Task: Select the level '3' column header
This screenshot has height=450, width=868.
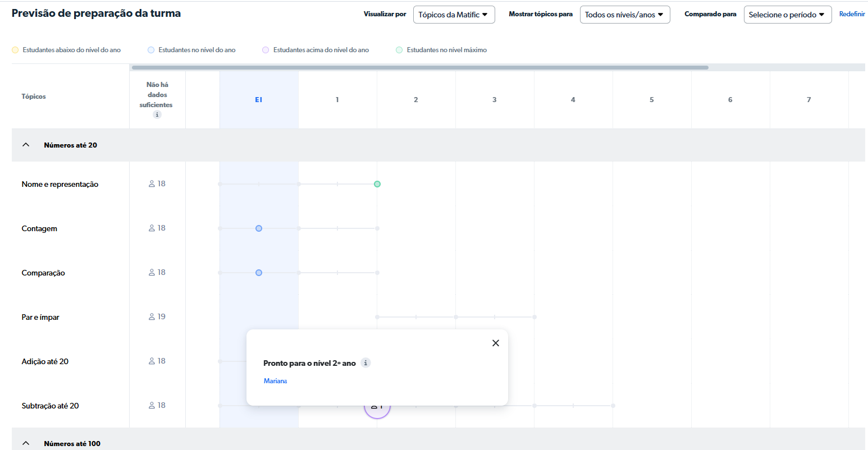Action: [495, 100]
